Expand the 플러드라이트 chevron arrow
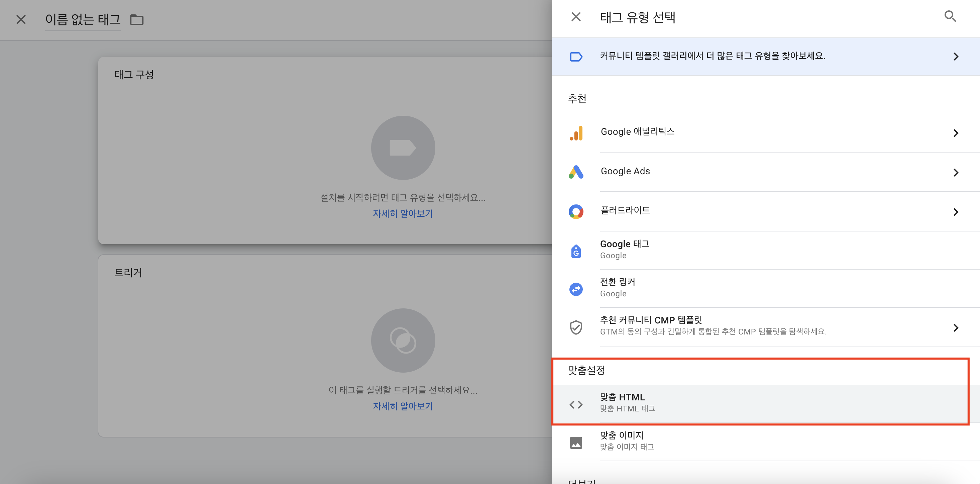This screenshot has width=980, height=484. [956, 212]
